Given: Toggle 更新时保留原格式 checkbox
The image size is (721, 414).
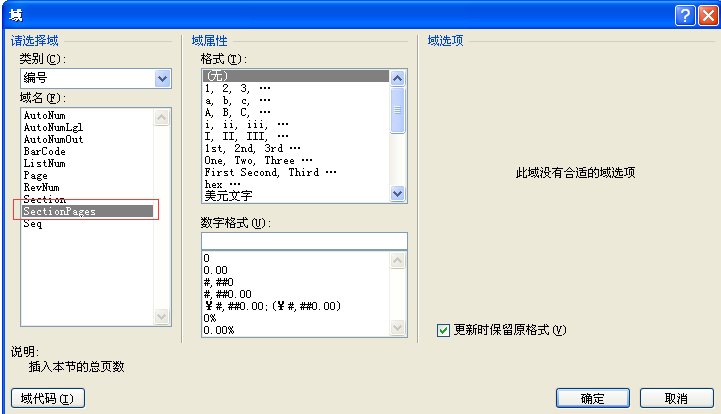Looking at the screenshot, I should click(443, 330).
